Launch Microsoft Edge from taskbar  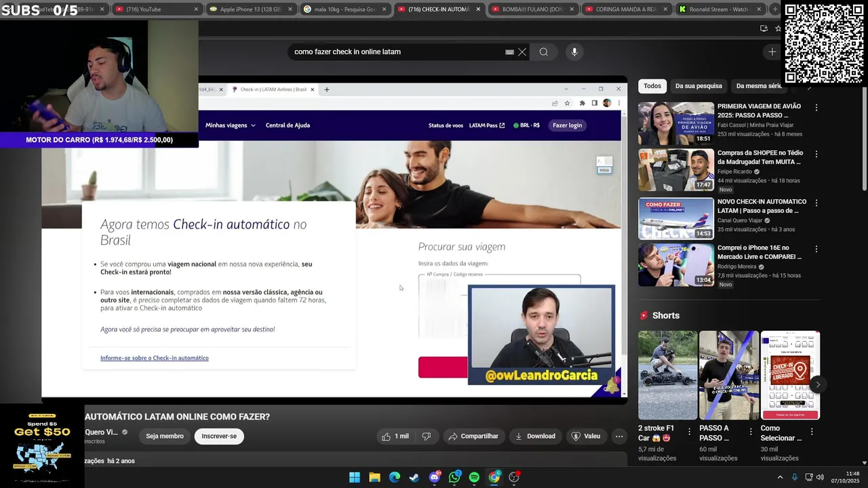point(394,477)
